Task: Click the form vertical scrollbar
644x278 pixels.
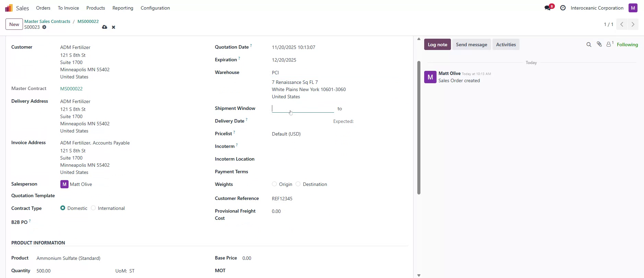Action: pyautogui.click(x=419, y=128)
